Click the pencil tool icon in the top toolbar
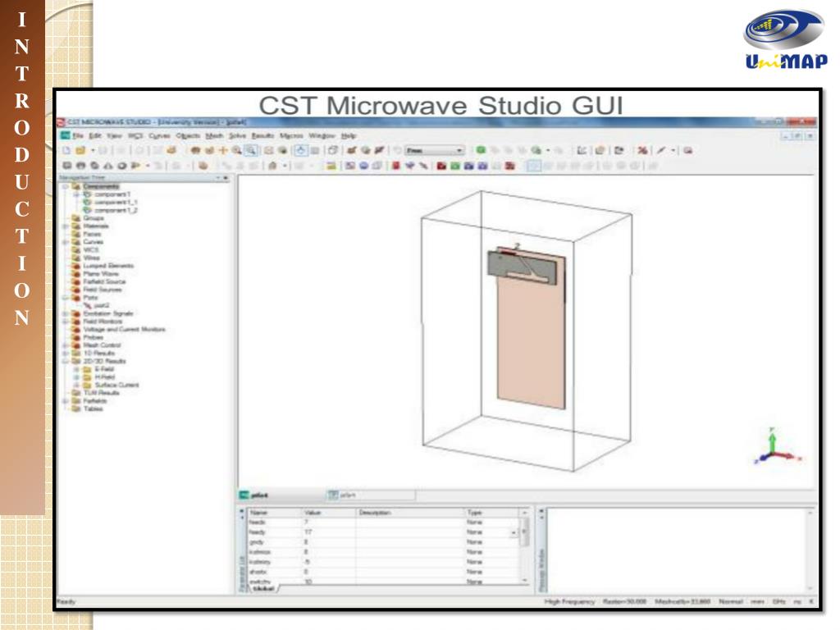The width and height of the screenshot is (840, 630). click(x=662, y=151)
